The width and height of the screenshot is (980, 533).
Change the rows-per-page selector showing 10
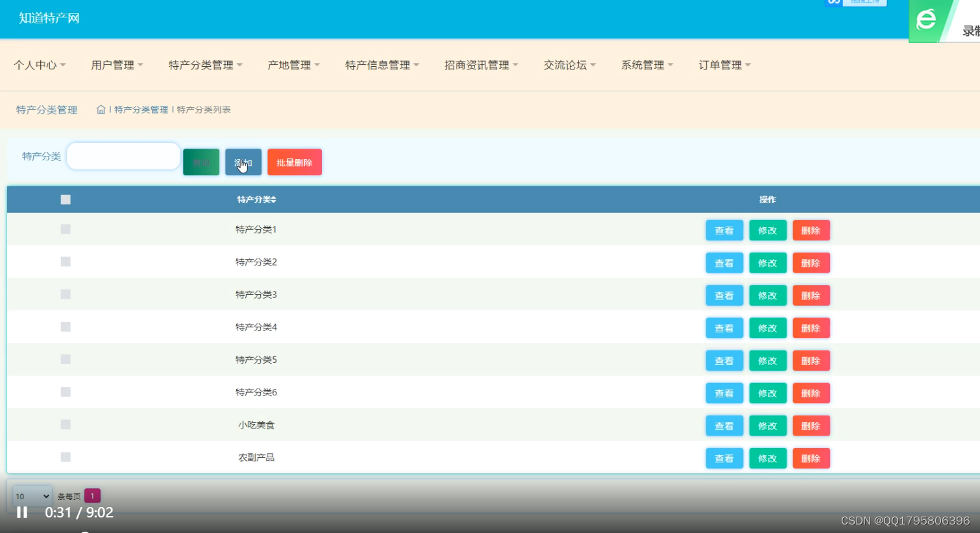coord(32,496)
